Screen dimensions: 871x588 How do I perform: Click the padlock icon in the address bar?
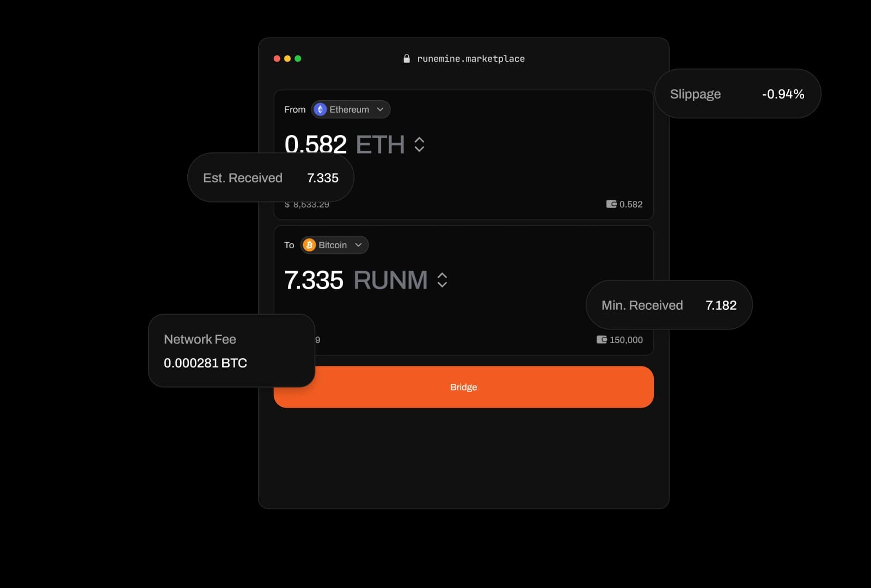pos(406,58)
